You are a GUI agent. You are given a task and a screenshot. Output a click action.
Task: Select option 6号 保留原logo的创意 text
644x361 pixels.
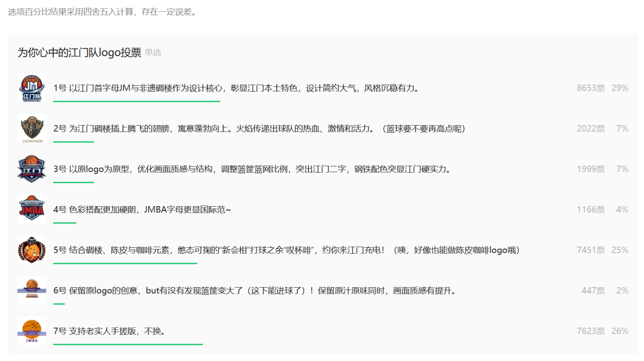(x=255, y=291)
